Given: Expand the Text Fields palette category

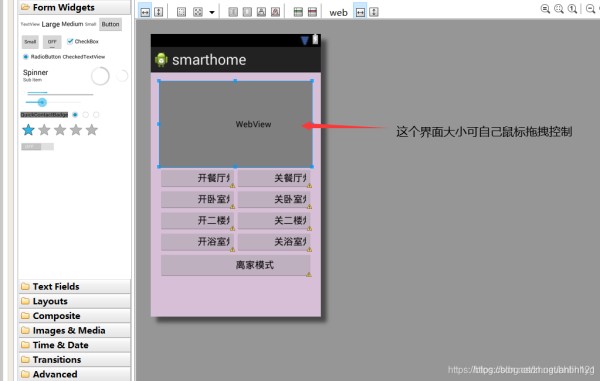Looking at the screenshot, I should click(75, 287).
